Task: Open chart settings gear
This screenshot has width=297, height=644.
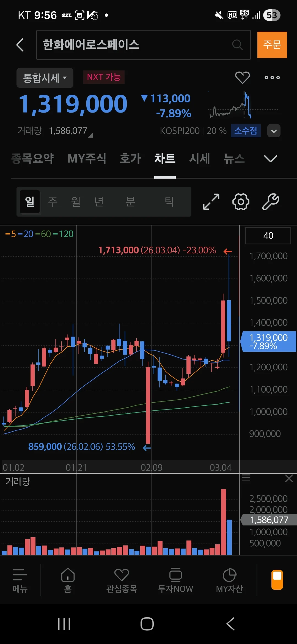Action: coord(241,202)
